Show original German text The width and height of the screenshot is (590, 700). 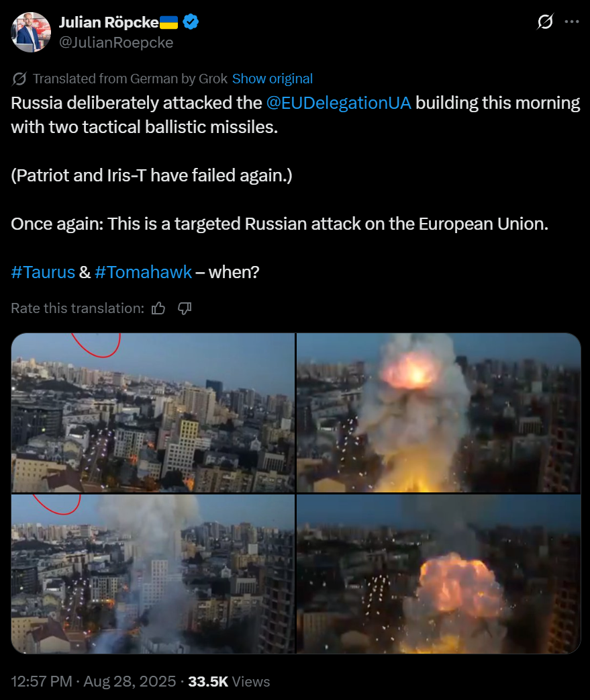click(x=272, y=79)
